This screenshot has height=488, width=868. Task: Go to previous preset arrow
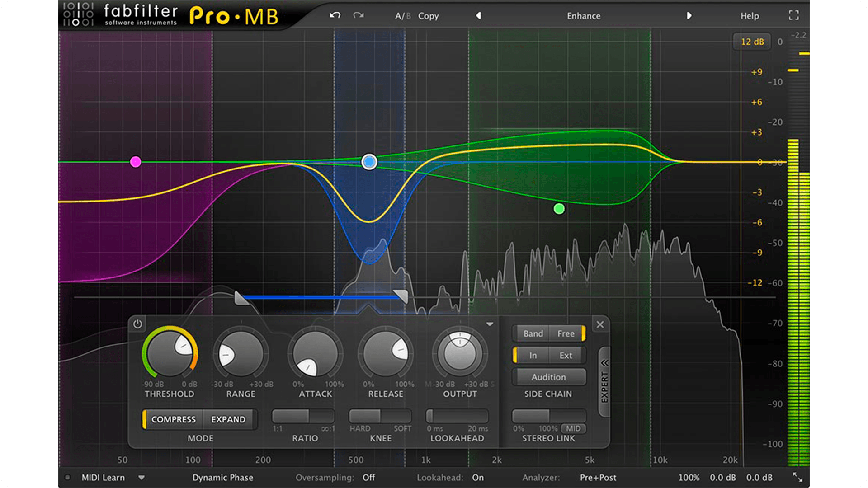coord(478,16)
